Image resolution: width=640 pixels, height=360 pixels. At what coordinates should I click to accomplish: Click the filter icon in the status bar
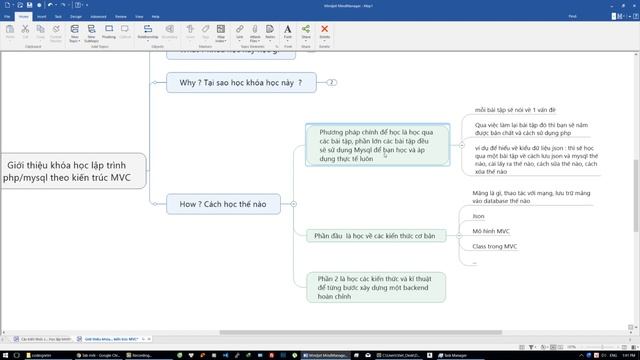coord(531,347)
